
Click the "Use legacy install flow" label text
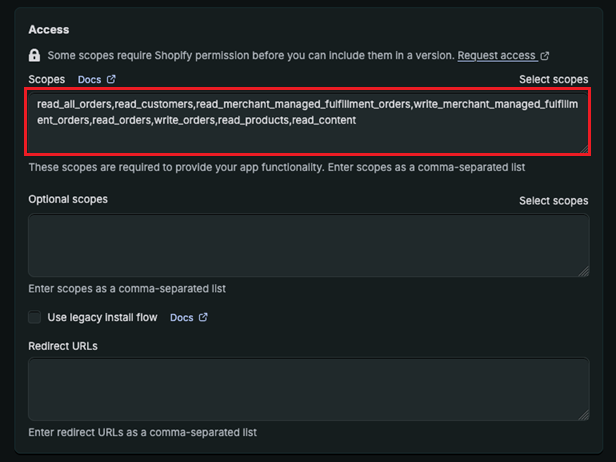point(104,318)
